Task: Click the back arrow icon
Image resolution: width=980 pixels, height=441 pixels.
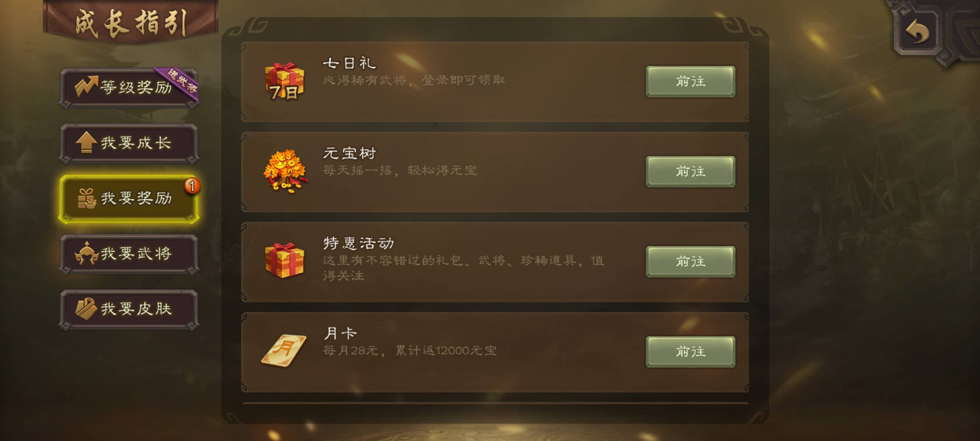Action: point(917,32)
